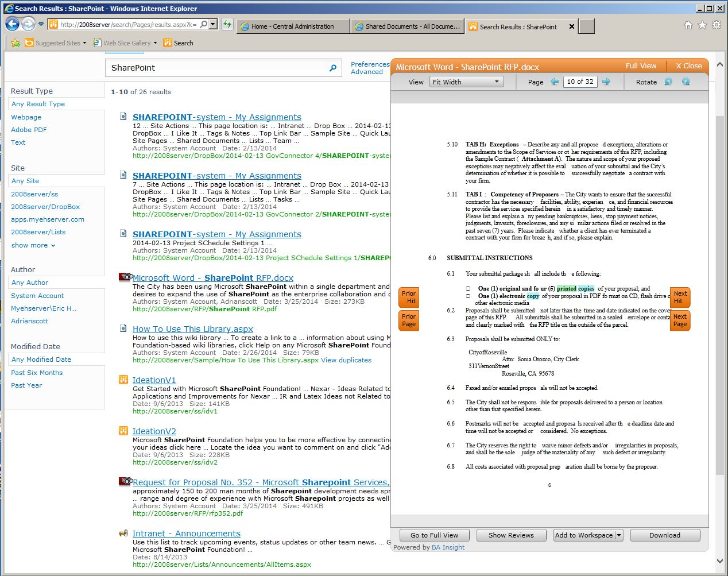728x576 pixels.
Task: Refresh the page with the green arrows icon
Action: (x=227, y=24)
